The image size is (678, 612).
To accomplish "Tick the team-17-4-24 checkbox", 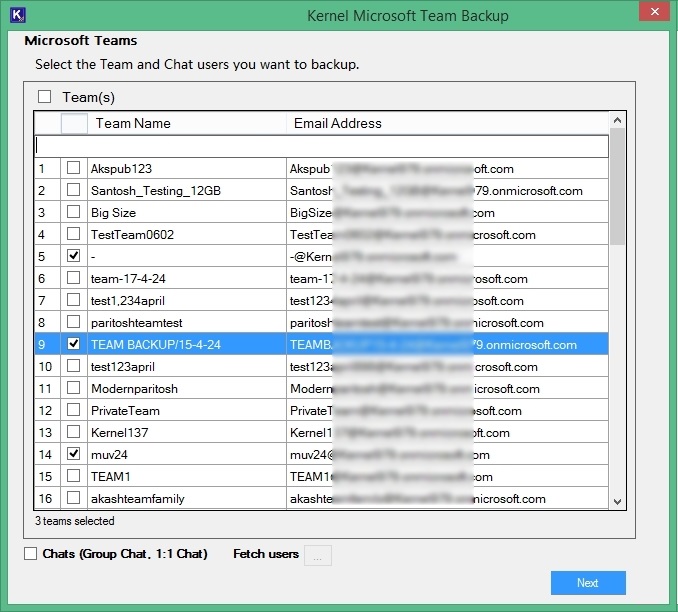I will [x=74, y=278].
